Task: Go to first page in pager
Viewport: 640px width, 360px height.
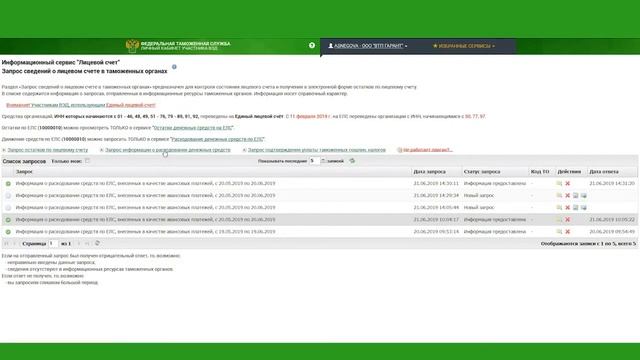Action: pyautogui.click(x=6, y=244)
